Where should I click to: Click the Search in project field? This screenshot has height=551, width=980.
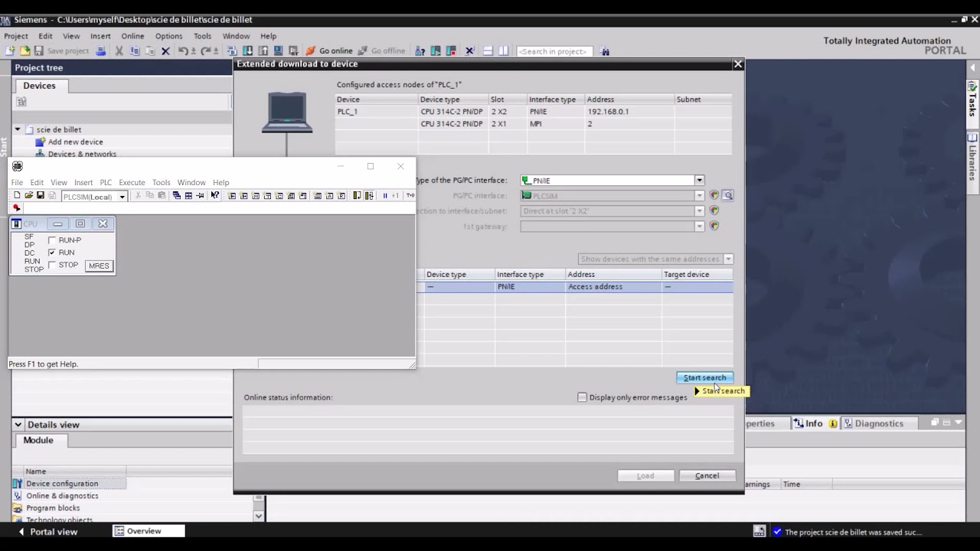553,51
